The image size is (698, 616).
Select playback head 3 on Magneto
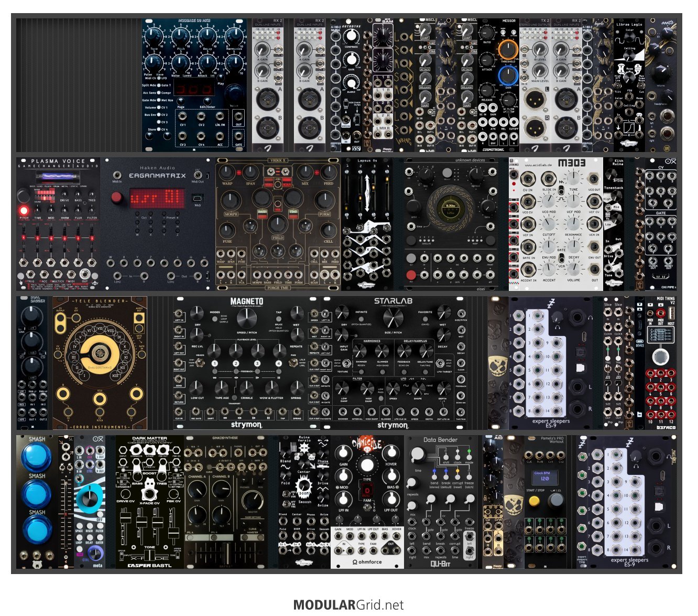257,363
